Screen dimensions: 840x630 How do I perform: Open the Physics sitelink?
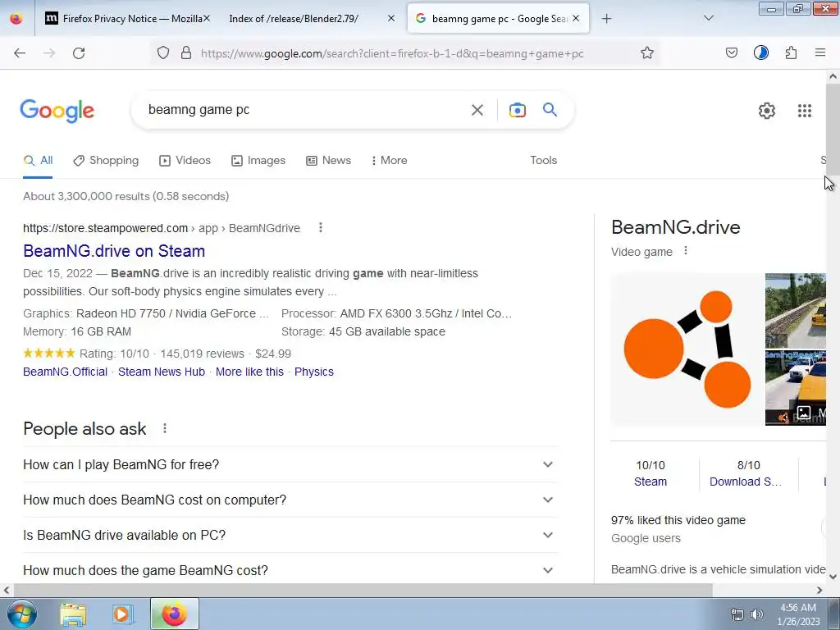314,372
